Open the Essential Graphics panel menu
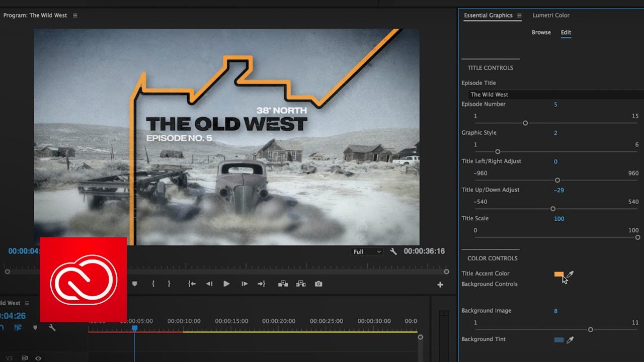The width and height of the screenshot is (644, 362). click(519, 16)
